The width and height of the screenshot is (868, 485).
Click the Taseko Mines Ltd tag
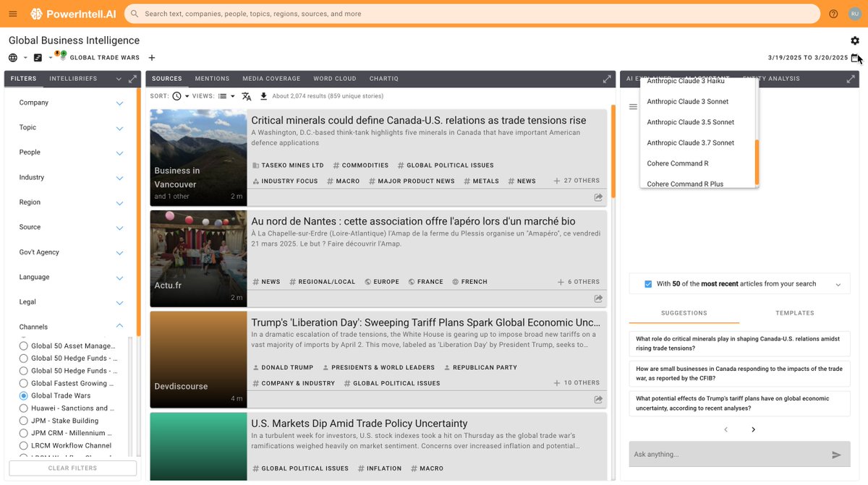pos(288,166)
